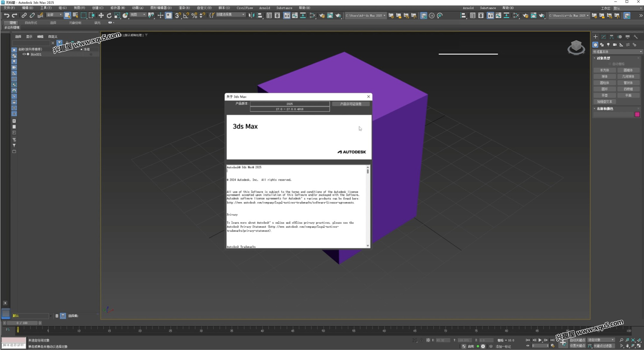The width and height of the screenshot is (644, 350).
Task: Collapse the 对象类型 rollout
Action: (x=603, y=58)
